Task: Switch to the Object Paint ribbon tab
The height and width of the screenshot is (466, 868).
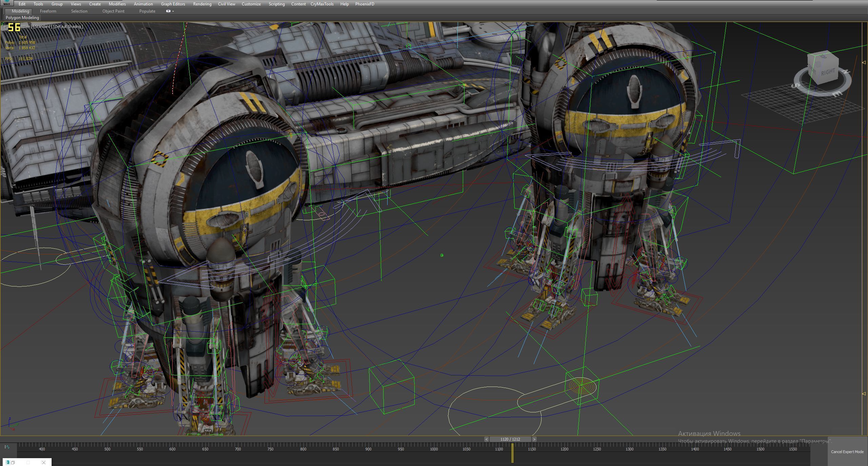Action: pyautogui.click(x=113, y=11)
